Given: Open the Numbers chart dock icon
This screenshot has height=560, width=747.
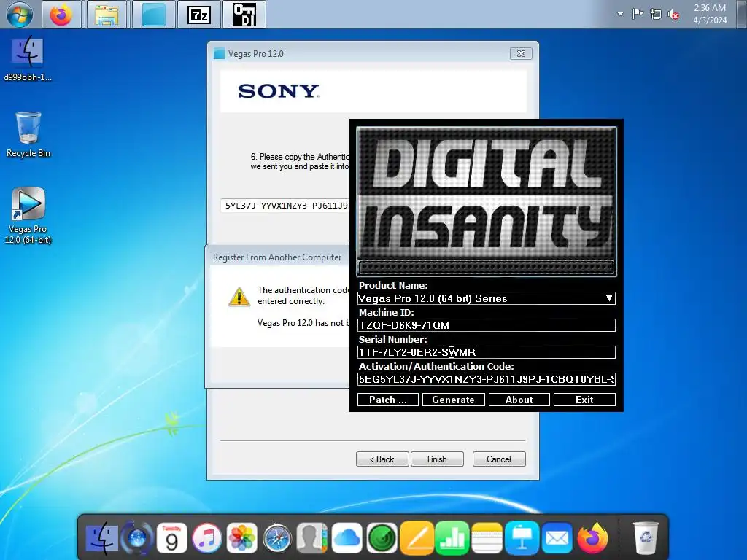Looking at the screenshot, I should click(x=452, y=539).
